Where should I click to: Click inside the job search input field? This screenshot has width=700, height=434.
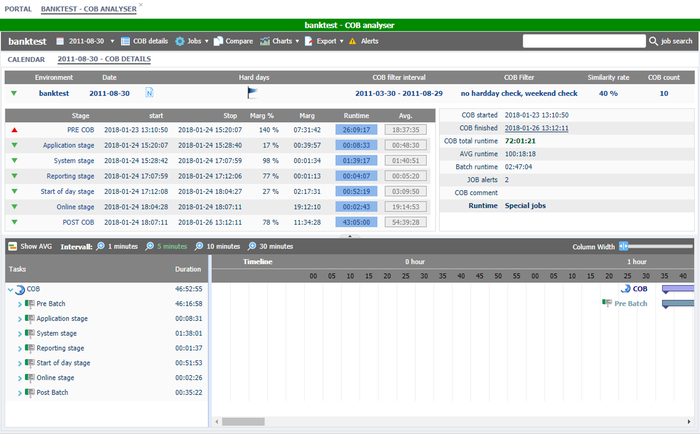coord(583,41)
